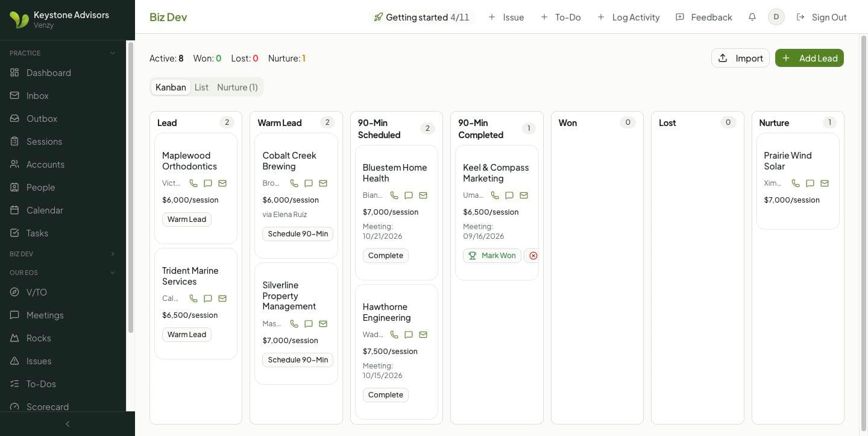Open message icon on Maplewood Orthodontics card

(x=208, y=183)
